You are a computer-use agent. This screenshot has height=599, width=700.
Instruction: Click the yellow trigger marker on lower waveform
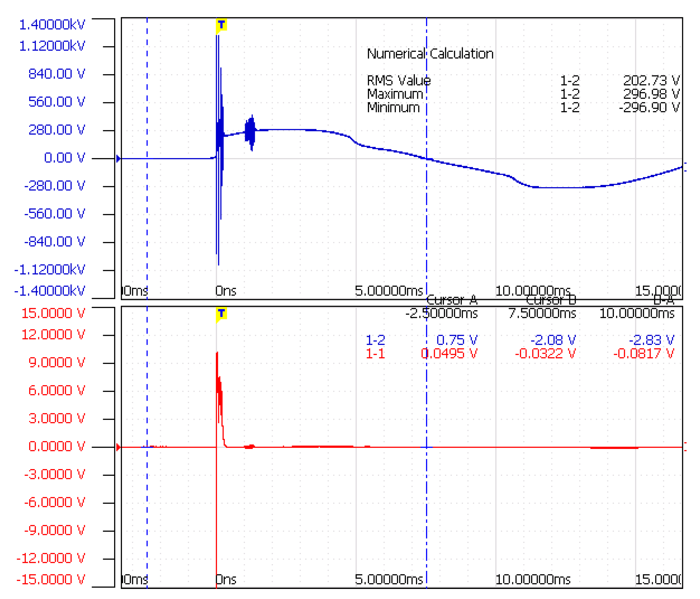(221, 314)
